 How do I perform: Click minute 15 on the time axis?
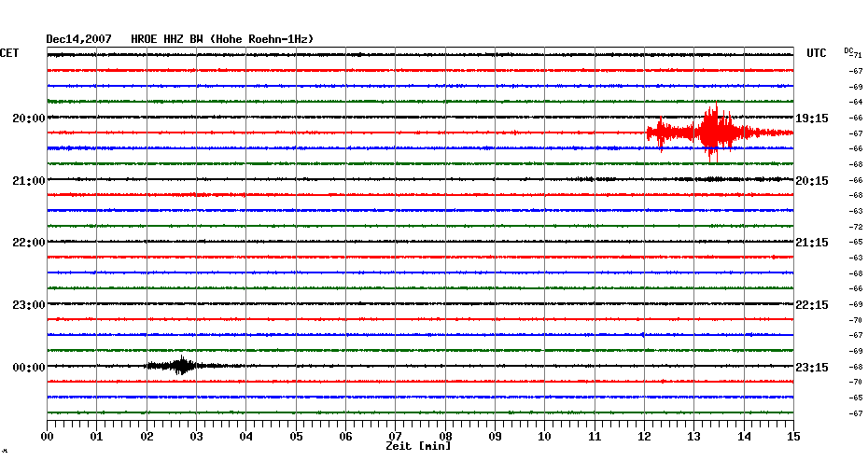[x=794, y=436]
